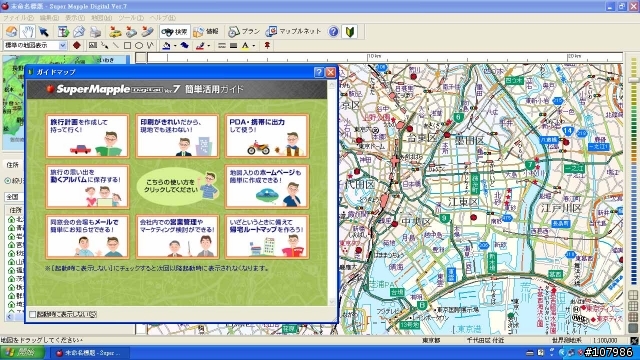Click the 住所 column header in list

[14, 210]
